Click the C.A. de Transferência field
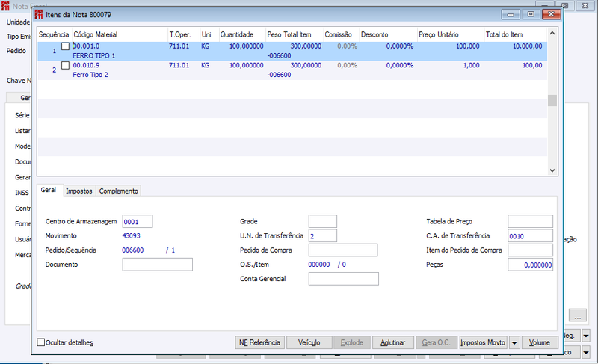Screen dimensions: 598x364 (x=530, y=236)
